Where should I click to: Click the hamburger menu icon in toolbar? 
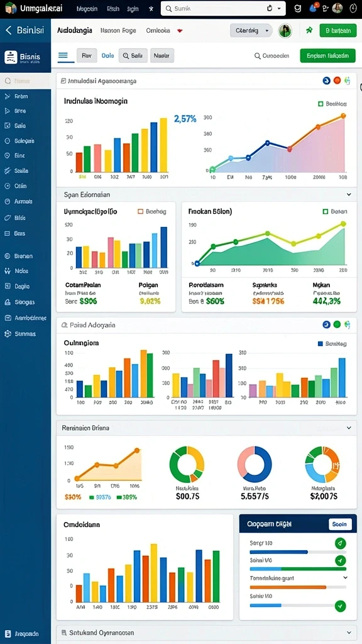tap(63, 55)
